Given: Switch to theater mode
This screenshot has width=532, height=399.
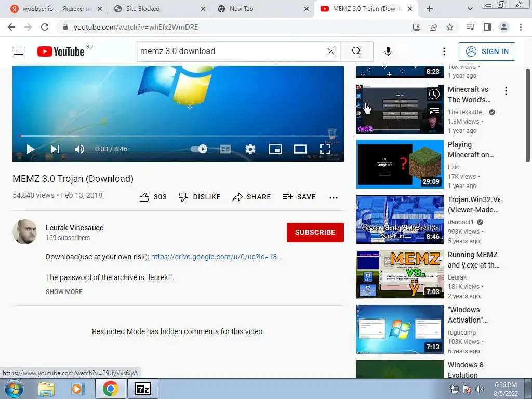Looking at the screenshot, I should pos(300,149).
